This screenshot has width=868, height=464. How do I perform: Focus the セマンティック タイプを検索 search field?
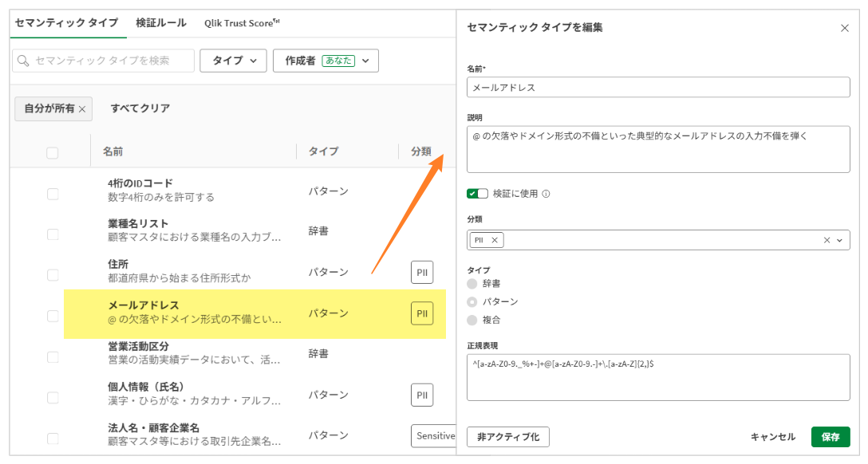pyautogui.click(x=103, y=61)
